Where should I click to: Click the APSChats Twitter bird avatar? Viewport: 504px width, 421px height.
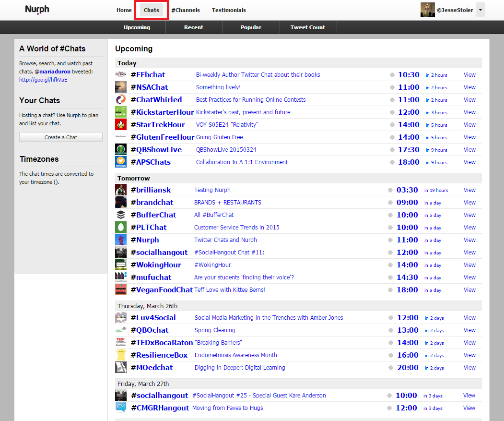[121, 162]
